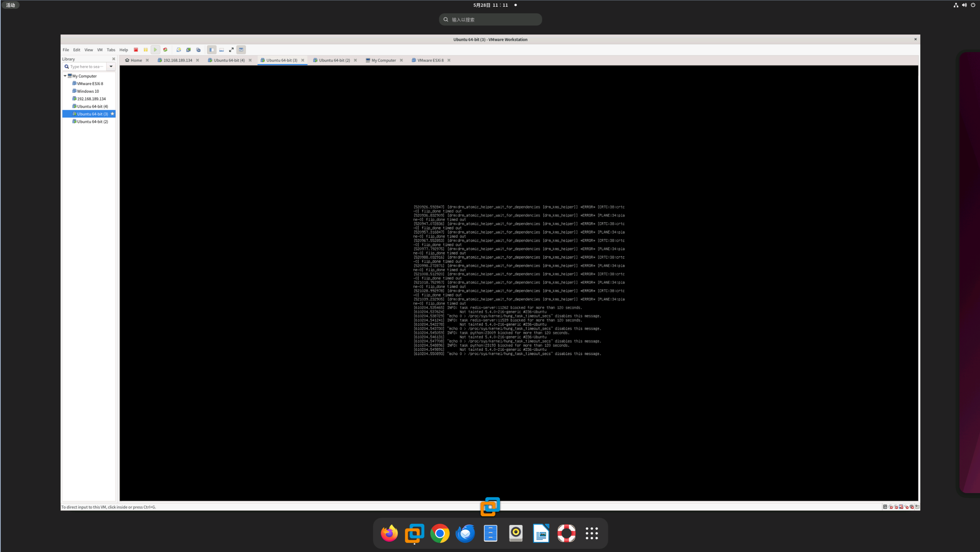Switch to the Ubuntu 64-bit (4) tab
The width and height of the screenshot is (980, 552).
click(229, 60)
